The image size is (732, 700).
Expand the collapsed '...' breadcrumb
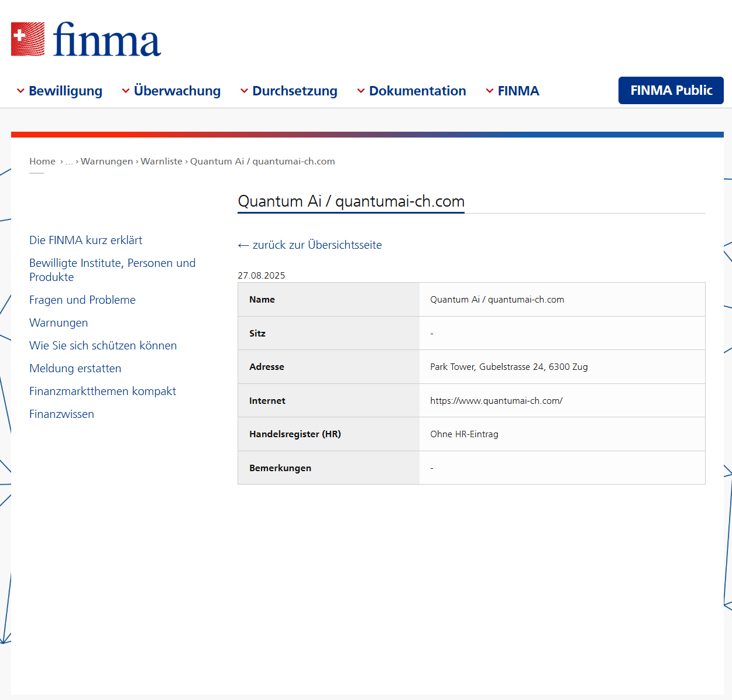(x=70, y=162)
